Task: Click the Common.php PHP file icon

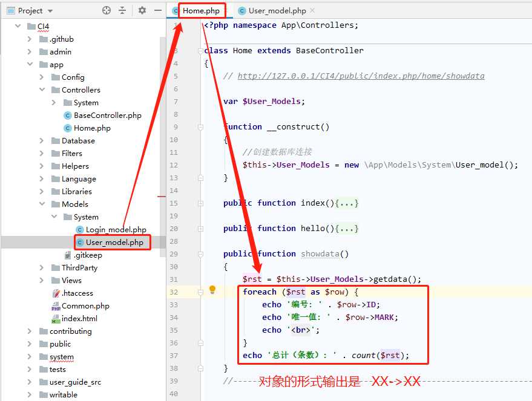Action: point(56,306)
